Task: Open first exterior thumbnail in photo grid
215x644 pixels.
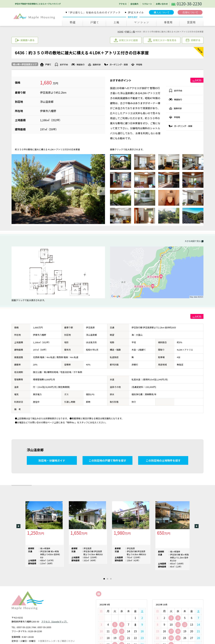Action: click(120, 162)
